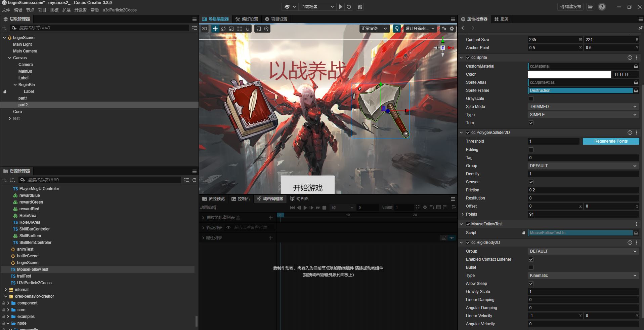Open the design resolution dropdown
644x330 pixels.
coord(420,29)
